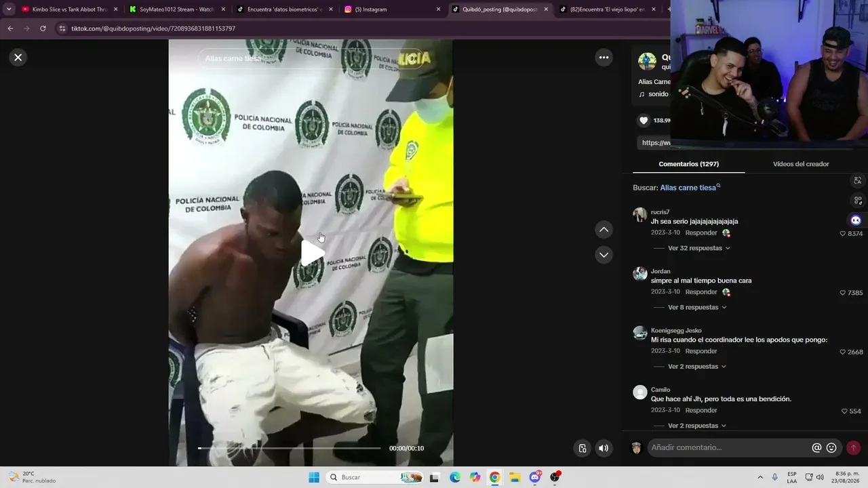Mute the video volume speaker icon
The width and height of the screenshot is (868, 488).
(x=604, y=448)
